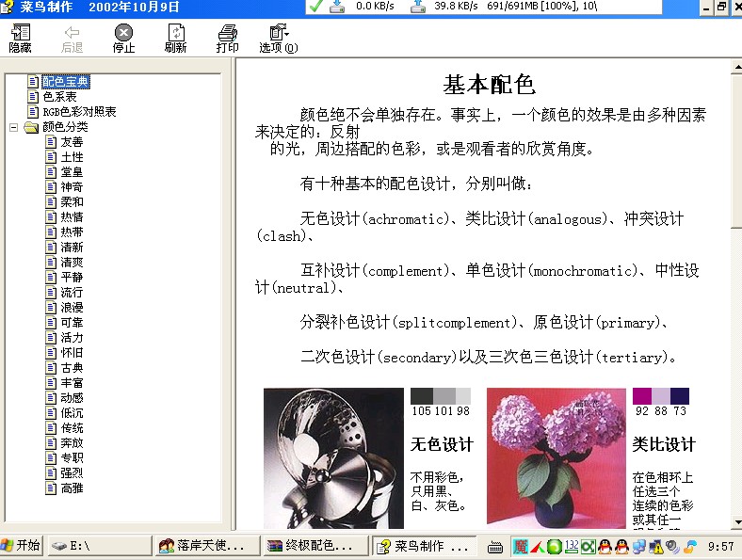
Task: Open the 清爽 topic page
Action: (x=72, y=263)
